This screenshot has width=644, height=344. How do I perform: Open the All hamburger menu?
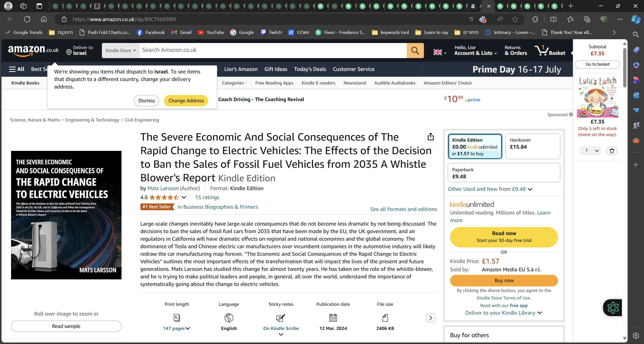[17, 69]
